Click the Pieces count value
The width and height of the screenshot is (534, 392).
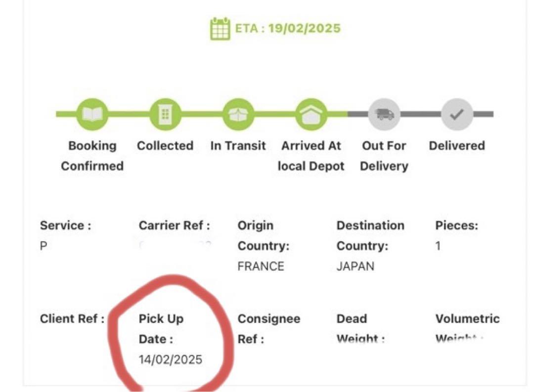438,246
